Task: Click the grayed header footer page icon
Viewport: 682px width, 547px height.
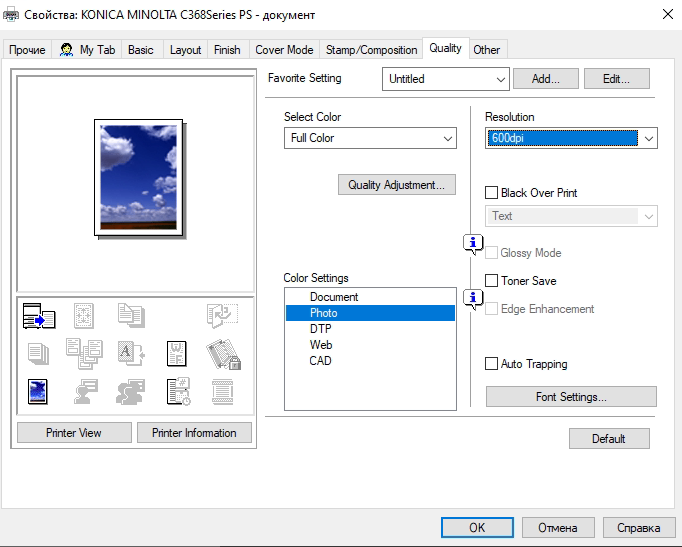Action: (x=222, y=392)
